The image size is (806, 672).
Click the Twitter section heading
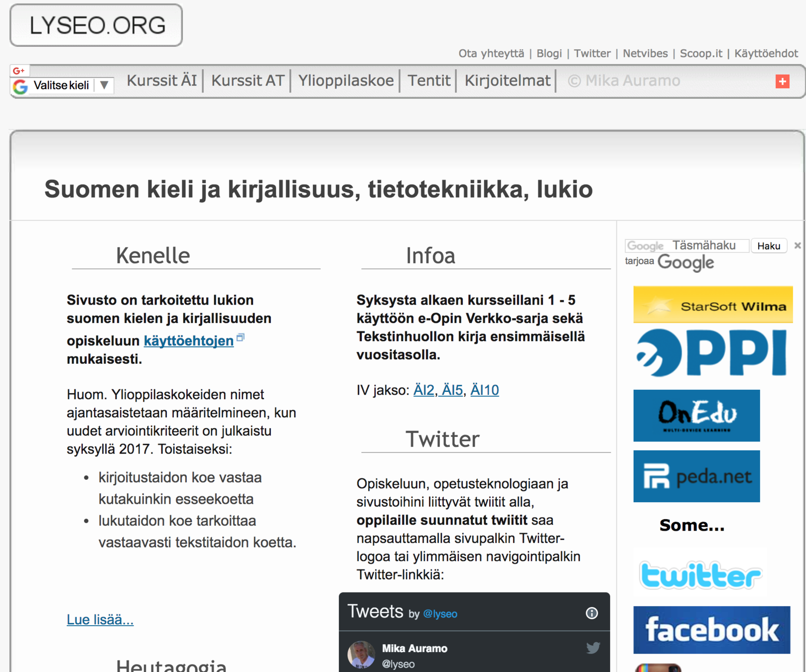[x=442, y=440]
